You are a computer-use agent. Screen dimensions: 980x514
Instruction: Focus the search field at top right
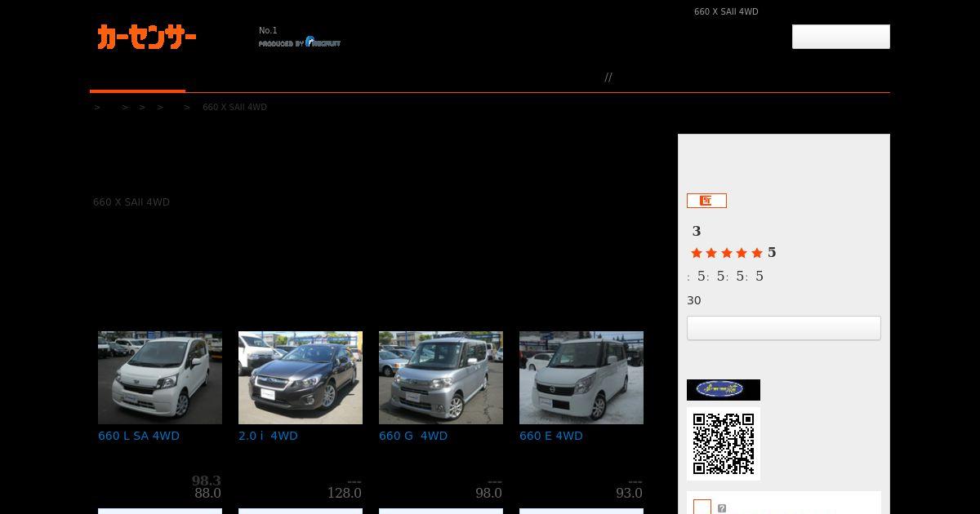point(840,37)
